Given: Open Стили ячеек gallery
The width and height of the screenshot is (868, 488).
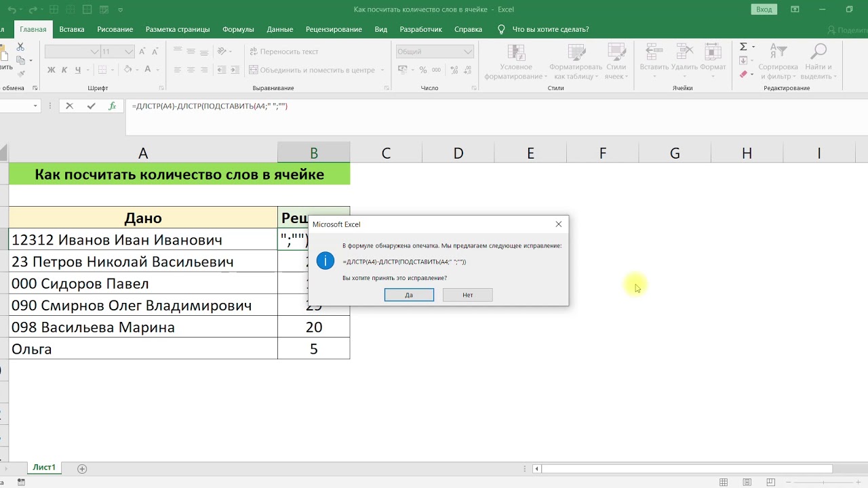Looking at the screenshot, I should point(616,62).
